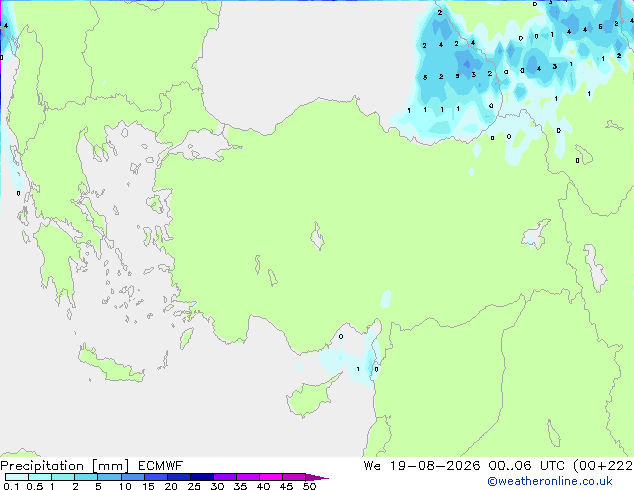Viewport: 634px width, 490px height.
Task: Click the "[mm]" unit label
Action: pos(110,466)
